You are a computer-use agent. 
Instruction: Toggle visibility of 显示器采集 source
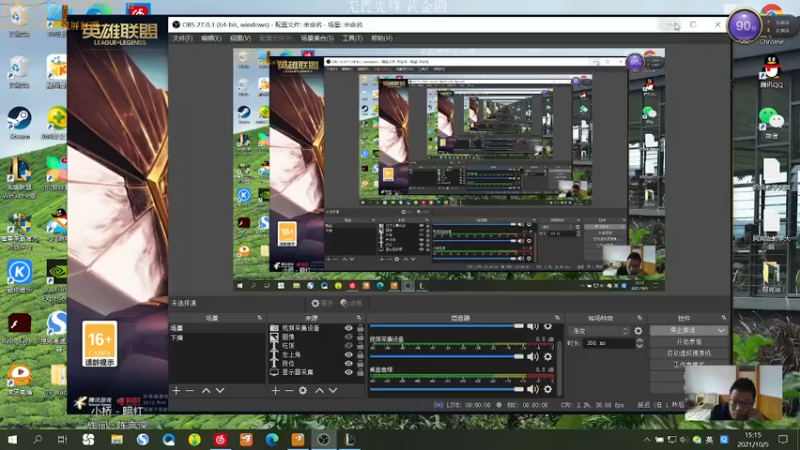[348, 372]
